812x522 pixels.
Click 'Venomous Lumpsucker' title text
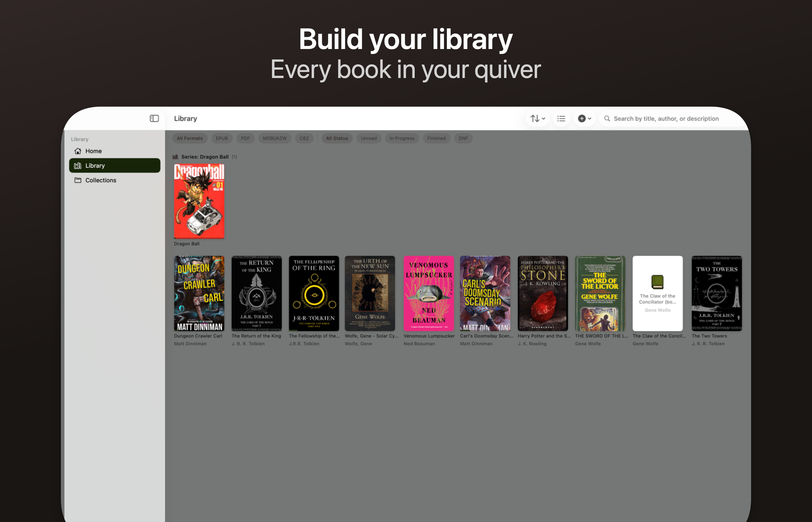(429, 336)
